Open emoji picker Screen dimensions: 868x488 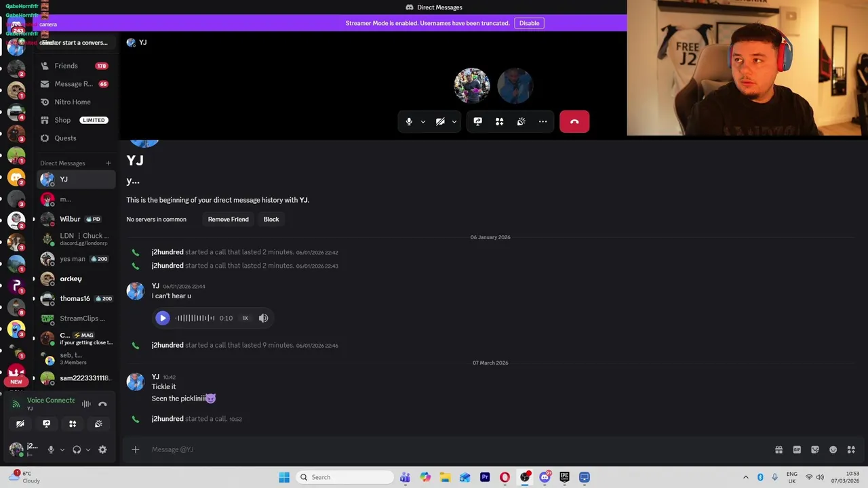[x=833, y=449]
